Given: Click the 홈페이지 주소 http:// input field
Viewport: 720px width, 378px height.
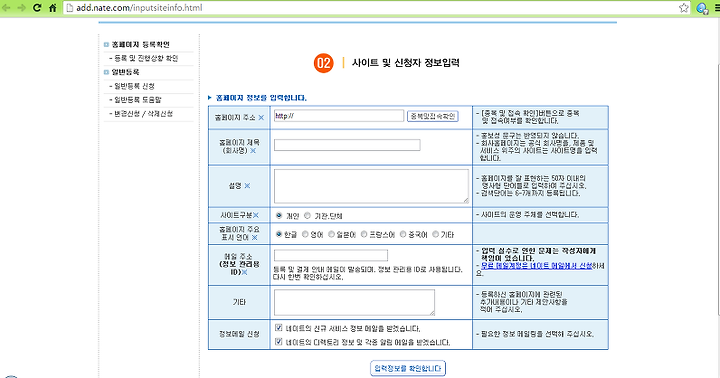Looking at the screenshot, I should [339, 116].
